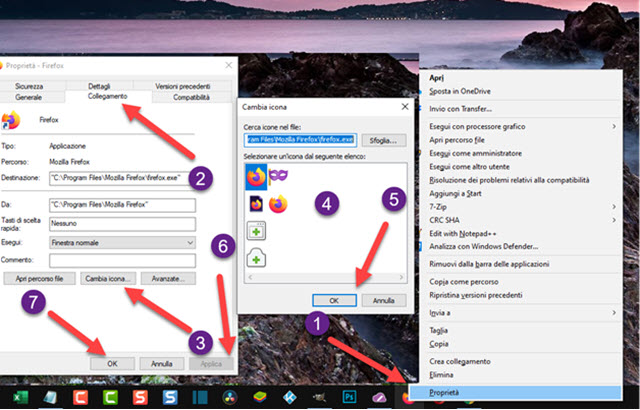Image resolution: width=640 pixels, height=410 pixels.
Task: Launch the red Camtasia C taskbar icon
Action: pos(80,397)
